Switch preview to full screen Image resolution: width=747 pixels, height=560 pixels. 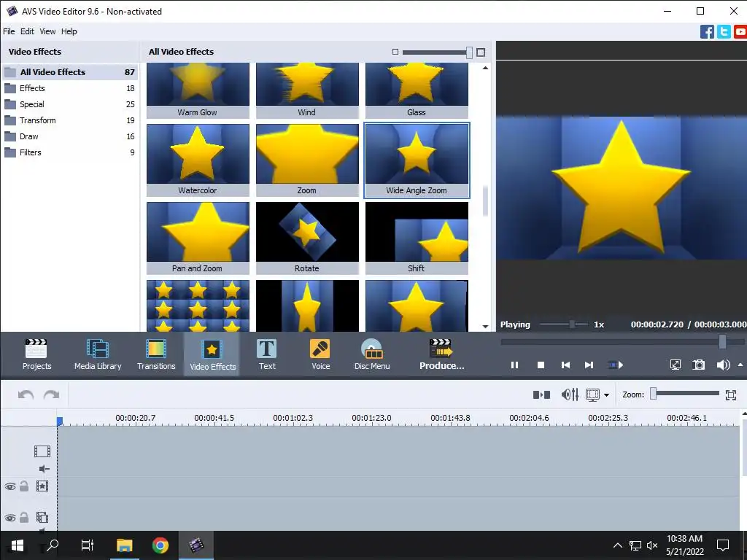pyautogui.click(x=675, y=365)
